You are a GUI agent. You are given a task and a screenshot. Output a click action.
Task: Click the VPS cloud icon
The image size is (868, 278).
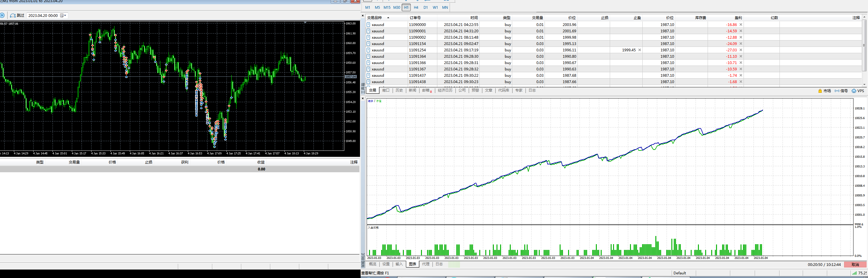pos(854,91)
